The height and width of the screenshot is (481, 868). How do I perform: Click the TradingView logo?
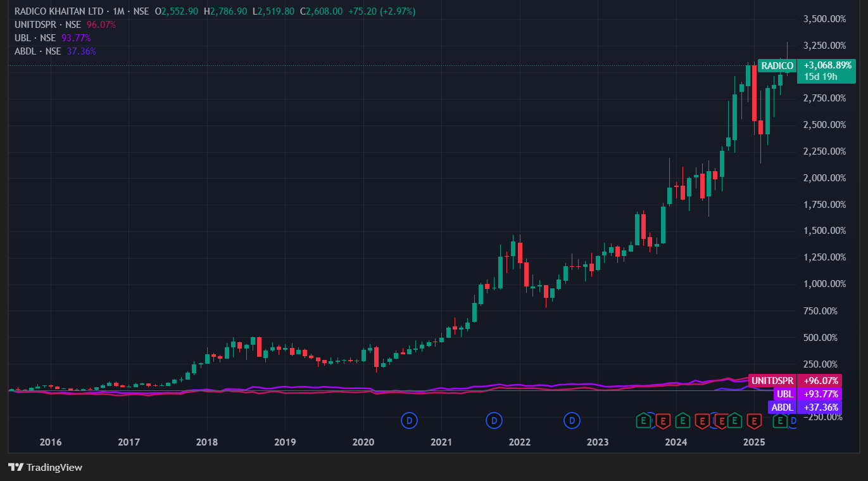(46, 468)
